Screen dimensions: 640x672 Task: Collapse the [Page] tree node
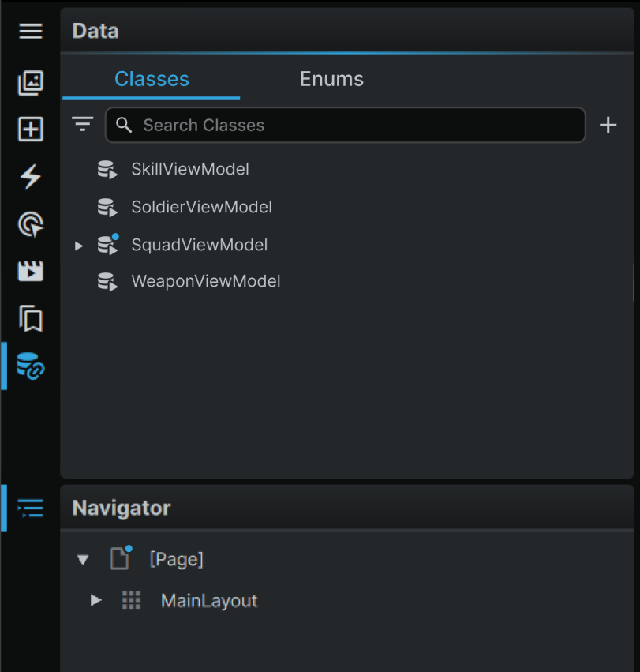83,560
